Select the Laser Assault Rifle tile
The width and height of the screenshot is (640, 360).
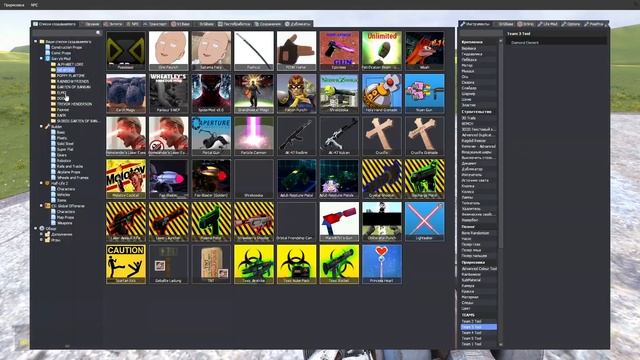pyautogui.click(x=126, y=221)
